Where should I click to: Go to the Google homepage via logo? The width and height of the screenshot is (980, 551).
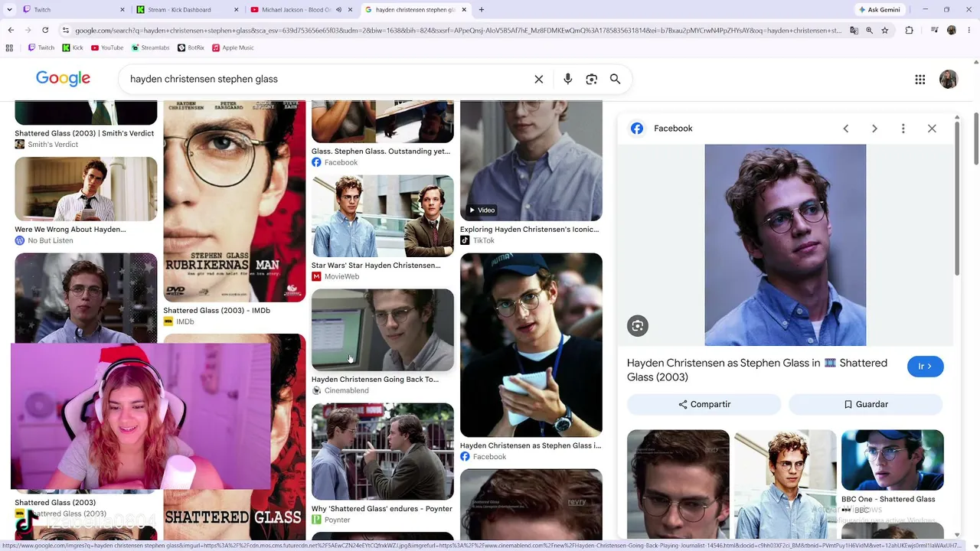(63, 79)
